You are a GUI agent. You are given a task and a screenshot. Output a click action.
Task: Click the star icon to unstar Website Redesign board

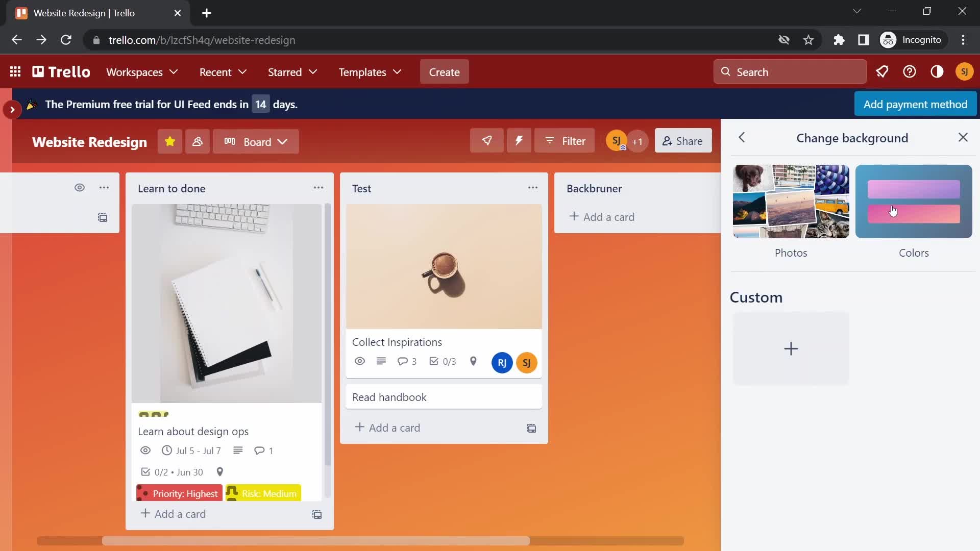[169, 141]
